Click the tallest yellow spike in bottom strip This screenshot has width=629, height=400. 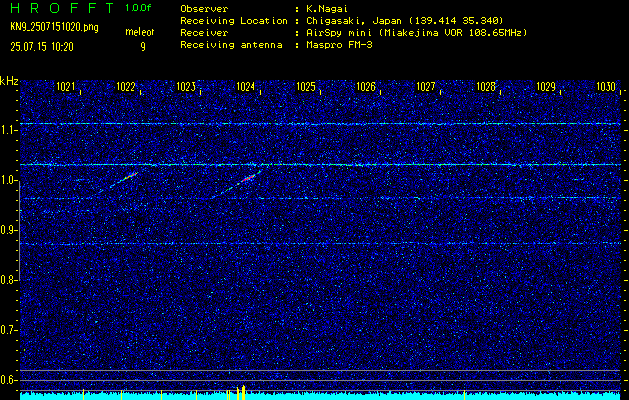click(243, 392)
